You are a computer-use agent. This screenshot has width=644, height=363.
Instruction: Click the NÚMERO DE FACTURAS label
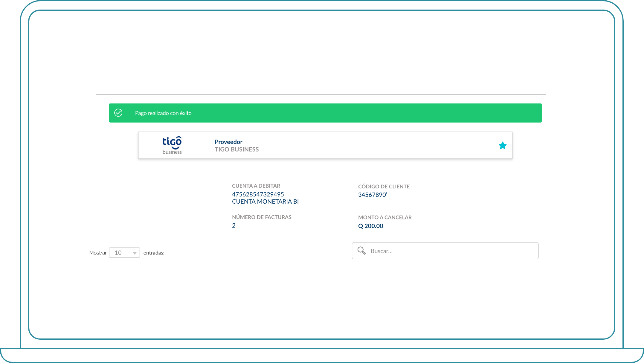[x=262, y=217]
